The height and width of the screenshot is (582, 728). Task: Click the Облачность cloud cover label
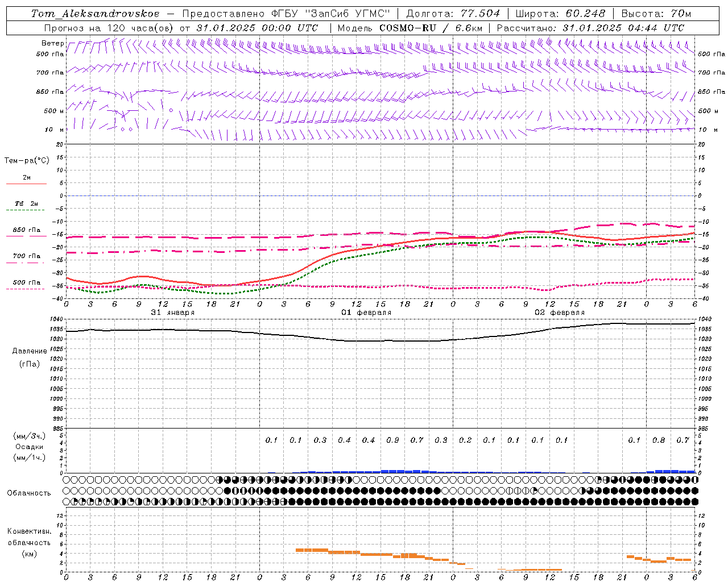click(29, 493)
